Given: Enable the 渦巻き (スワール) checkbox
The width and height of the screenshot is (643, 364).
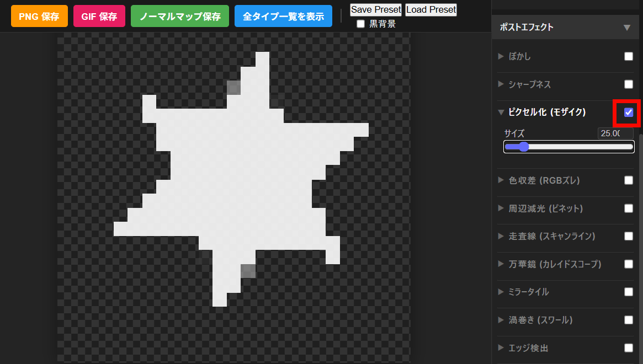Looking at the screenshot, I should click(628, 320).
